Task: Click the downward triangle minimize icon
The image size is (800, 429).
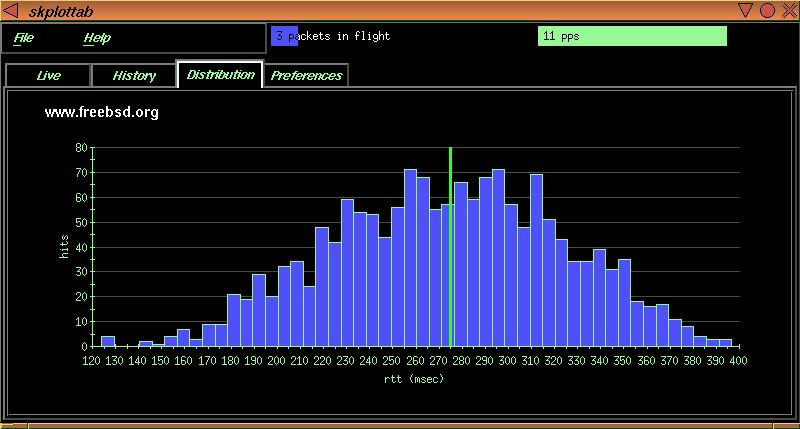Action: [x=746, y=10]
